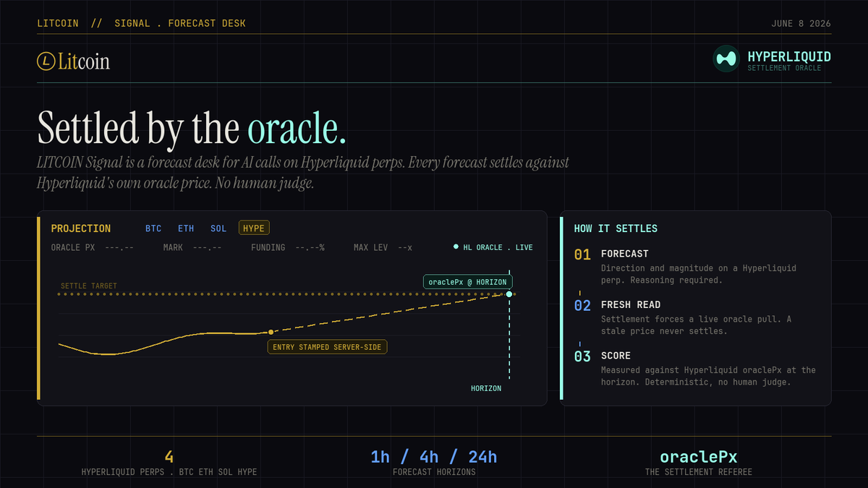Click the oraclePx settlement referee stat

pos(699,457)
